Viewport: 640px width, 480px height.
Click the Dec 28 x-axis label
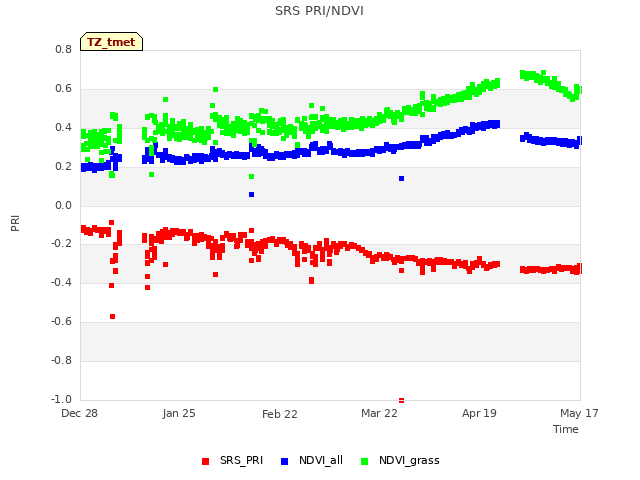(x=79, y=413)
